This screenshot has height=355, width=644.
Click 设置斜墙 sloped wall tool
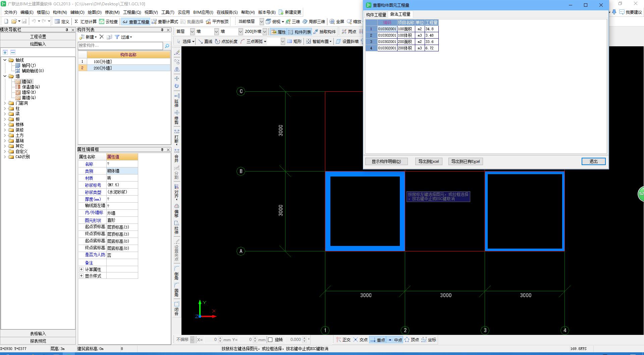[x=347, y=41]
